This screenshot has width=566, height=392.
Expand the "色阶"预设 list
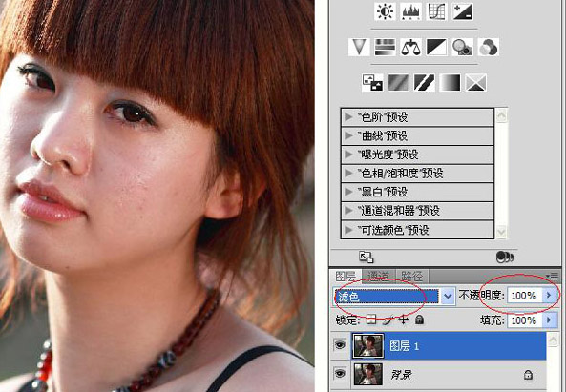[417, 117]
